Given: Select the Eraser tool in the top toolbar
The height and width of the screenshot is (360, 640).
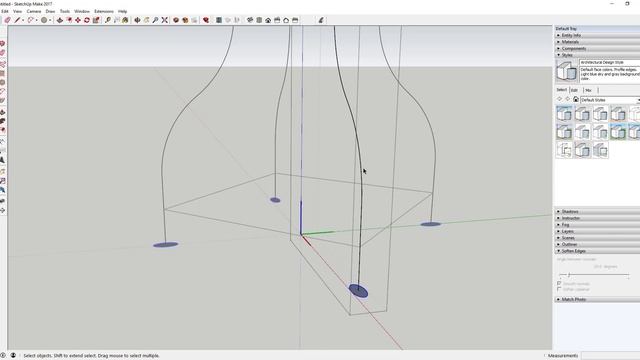Looking at the screenshot, I should coord(7,20).
